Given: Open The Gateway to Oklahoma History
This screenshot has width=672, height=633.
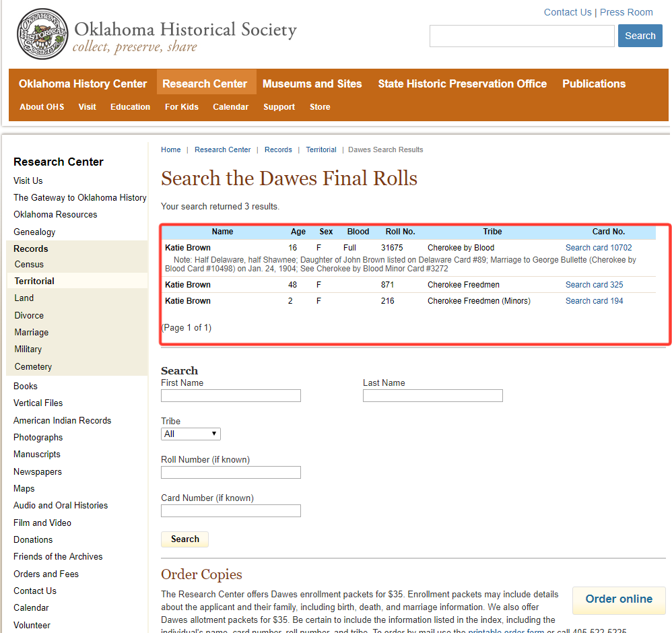Looking at the screenshot, I should (x=79, y=197).
